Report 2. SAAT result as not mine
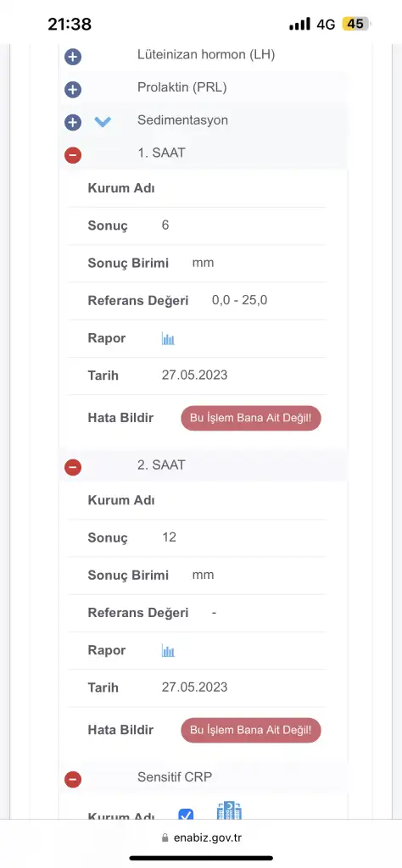 pyautogui.click(x=251, y=730)
